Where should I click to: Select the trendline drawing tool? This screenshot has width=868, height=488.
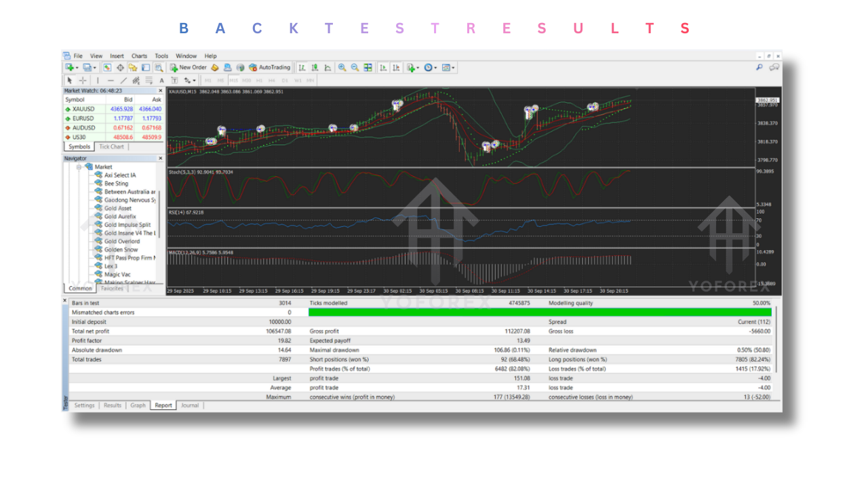123,81
